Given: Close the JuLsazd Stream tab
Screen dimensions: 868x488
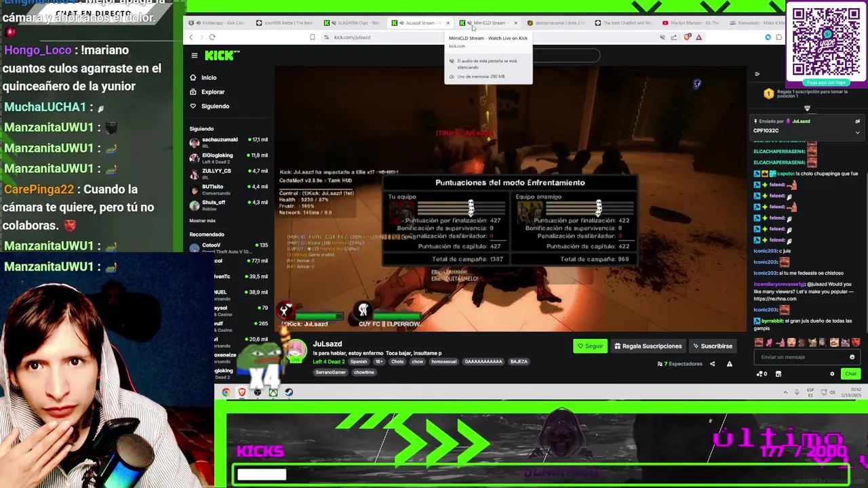Looking at the screenshot, I should point(448,23).
